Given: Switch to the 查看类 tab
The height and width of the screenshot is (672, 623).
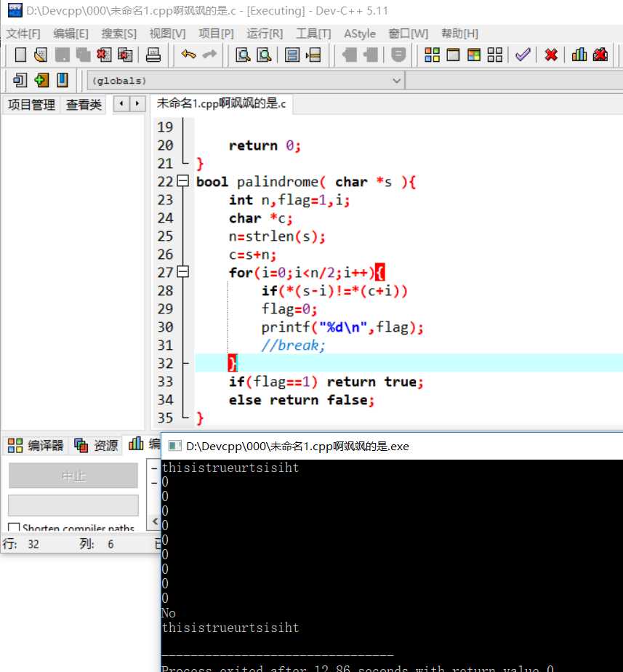Looking at the screenshot, I should tap(84, 105).
